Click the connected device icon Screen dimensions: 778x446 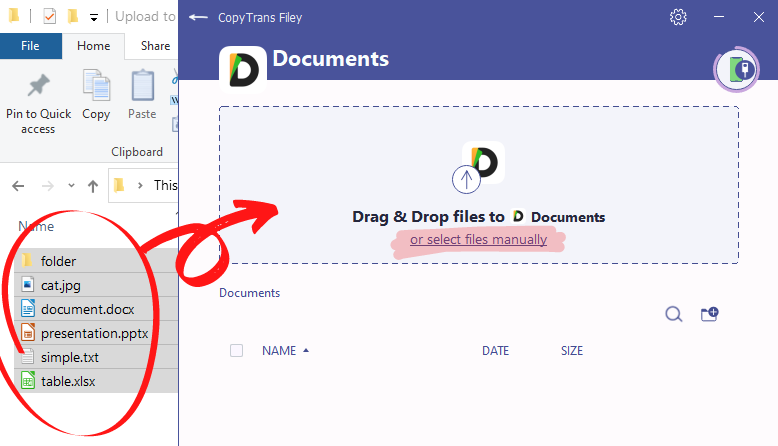click(737, 69)
